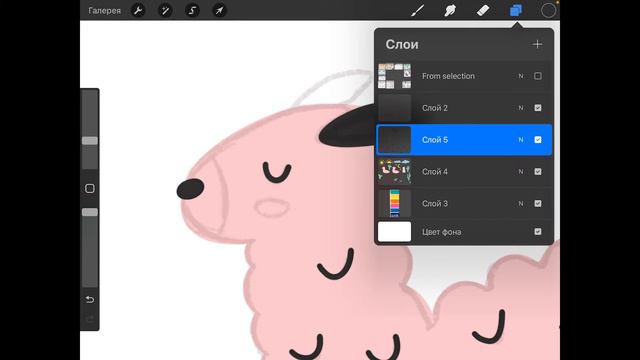Open Цвет фона white swatch

pyautogui.click(x=394, y=231)
